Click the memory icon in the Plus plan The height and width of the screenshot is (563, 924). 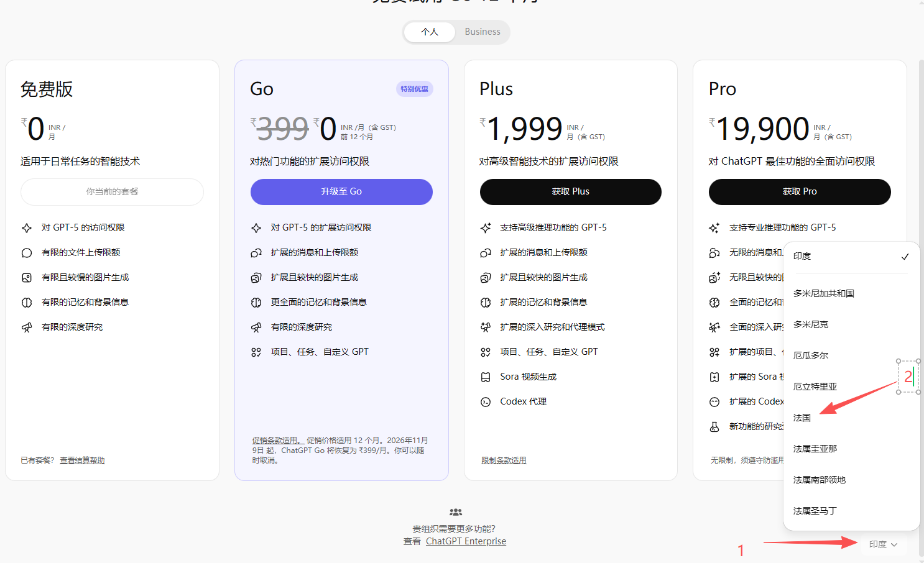(x=486, y=303)
